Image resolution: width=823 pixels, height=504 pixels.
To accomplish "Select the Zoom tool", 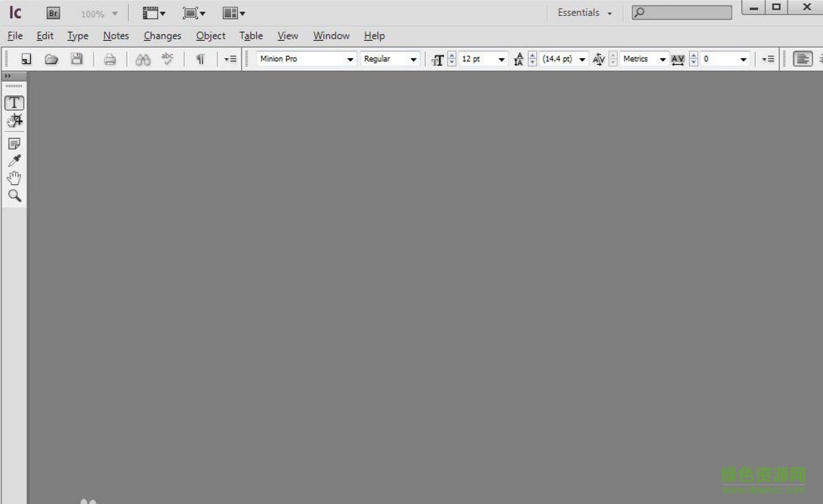I will click(14, 195).
